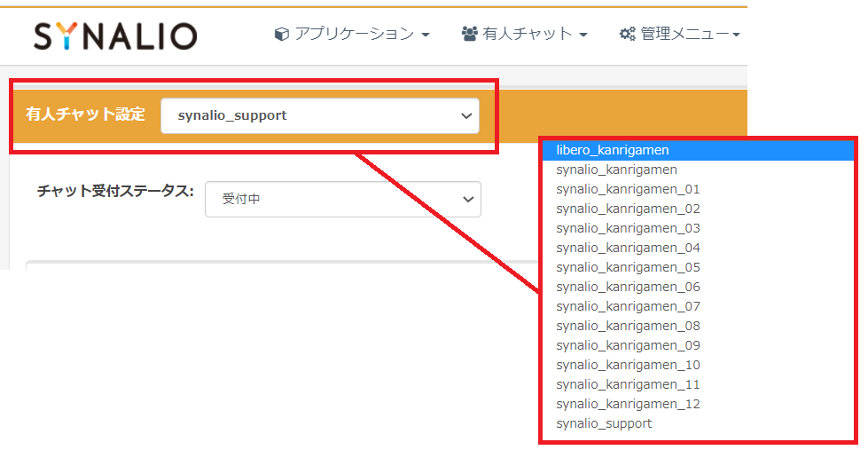
Task: Select synalio_support in the option list
Action: coord(698,423)
